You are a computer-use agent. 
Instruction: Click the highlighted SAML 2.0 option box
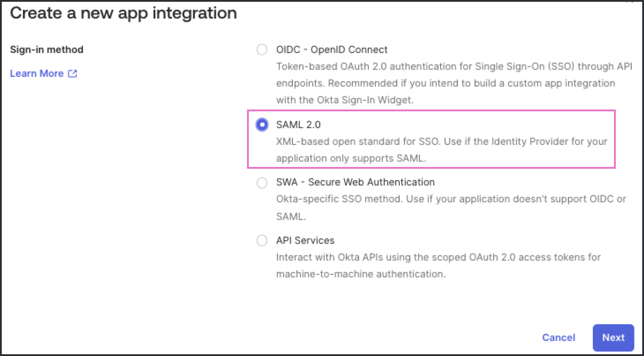(x=432, y=139)
